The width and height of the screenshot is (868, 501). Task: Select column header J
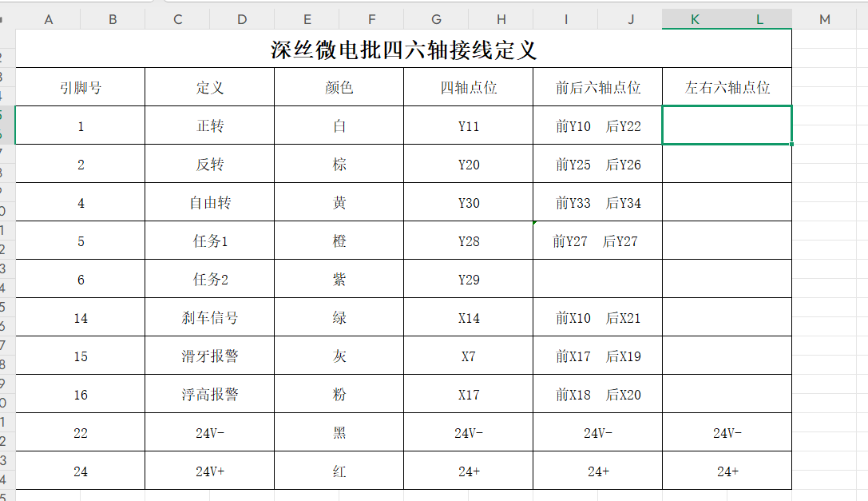click(x=631, y=19)
